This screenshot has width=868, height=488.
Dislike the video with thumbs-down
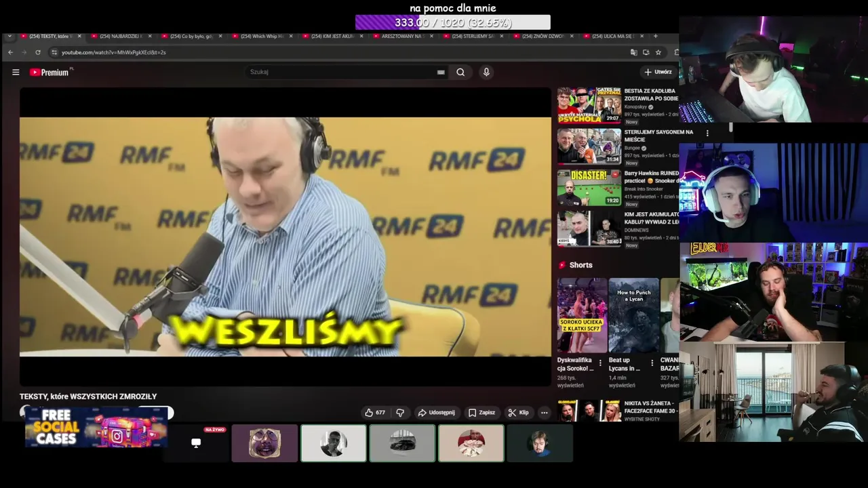(400, 412)
